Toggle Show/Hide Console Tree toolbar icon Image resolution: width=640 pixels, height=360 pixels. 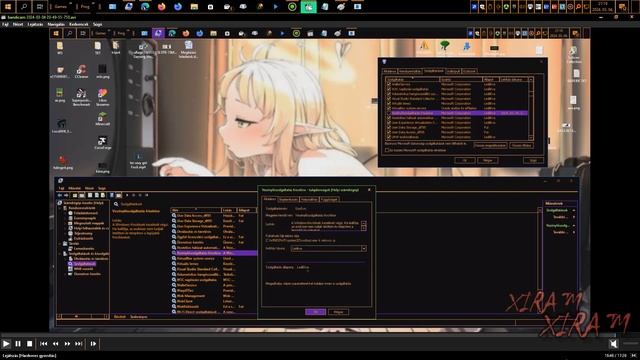tap(82, 196)
